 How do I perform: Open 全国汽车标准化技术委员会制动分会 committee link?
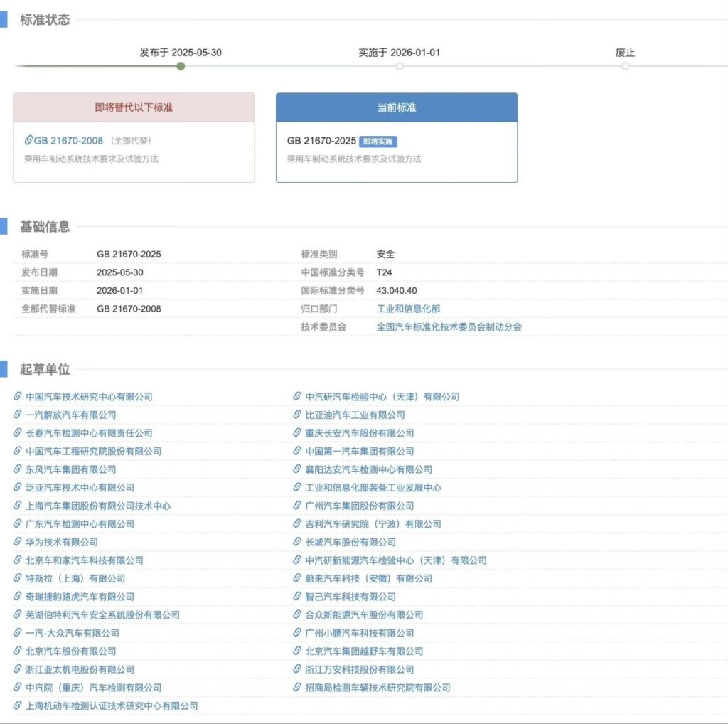click(x=449, y=327)
